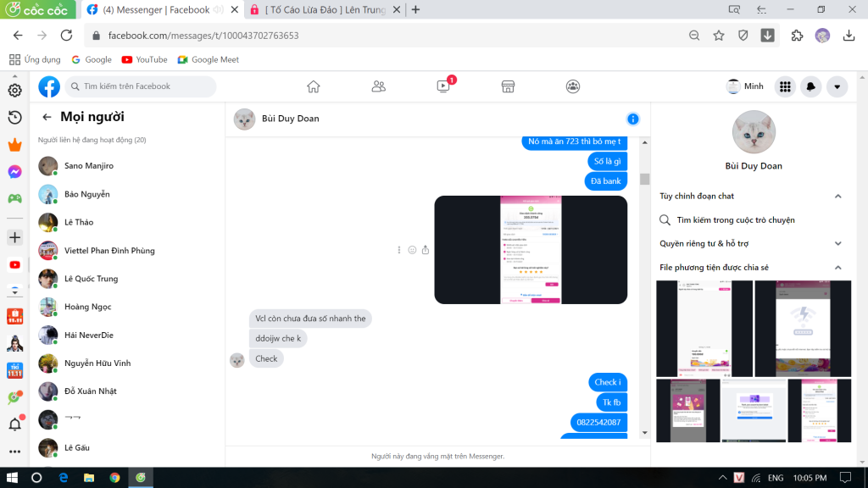Open Groups icon in Facebook navigation
The image size is (868, 488).
click(574, 86)
